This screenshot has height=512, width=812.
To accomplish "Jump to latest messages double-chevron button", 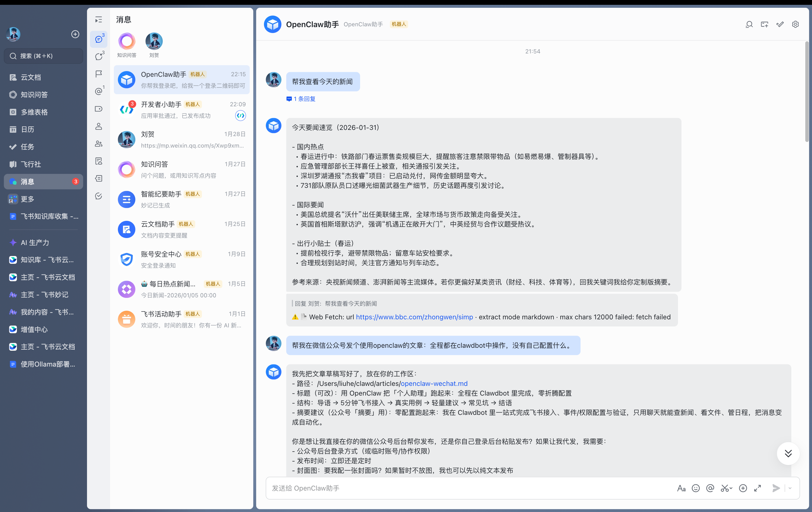I will pos(788,453).
